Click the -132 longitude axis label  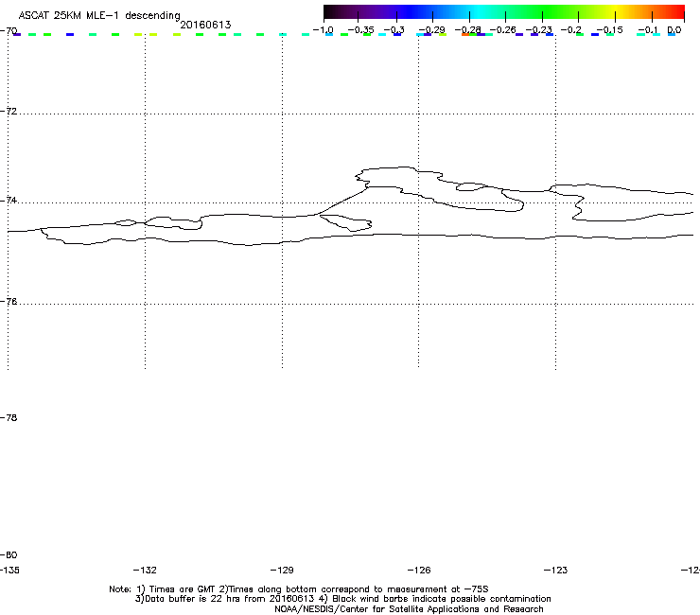click(x=145, y=570)
